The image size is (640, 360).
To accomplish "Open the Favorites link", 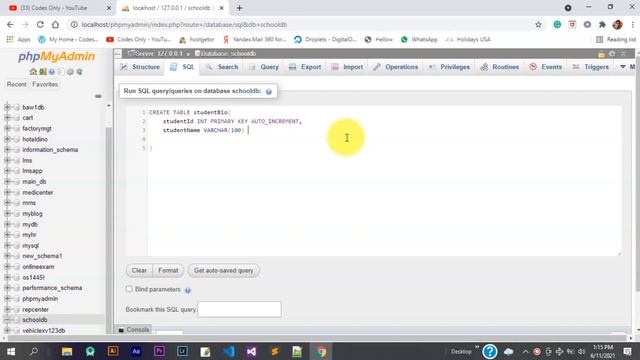I will tap(45, 84).
